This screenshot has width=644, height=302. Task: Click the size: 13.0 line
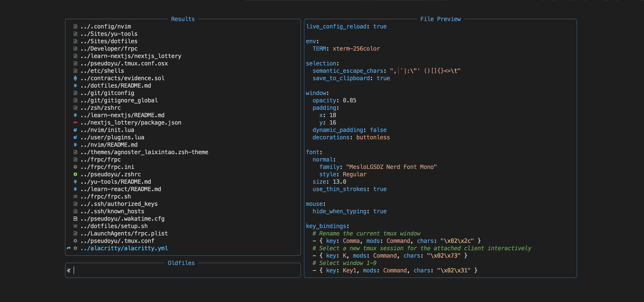point(329,182)
